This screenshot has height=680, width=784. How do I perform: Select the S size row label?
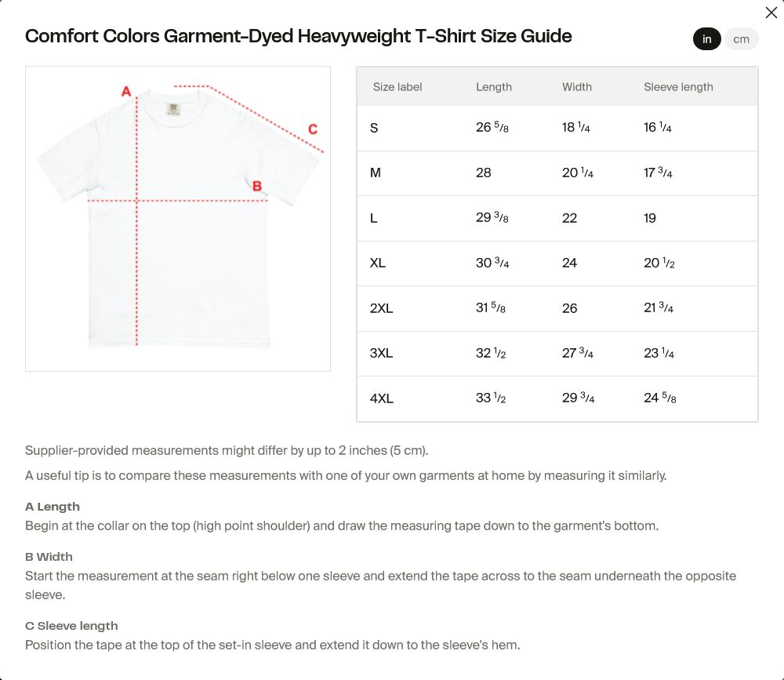point(374,128)
